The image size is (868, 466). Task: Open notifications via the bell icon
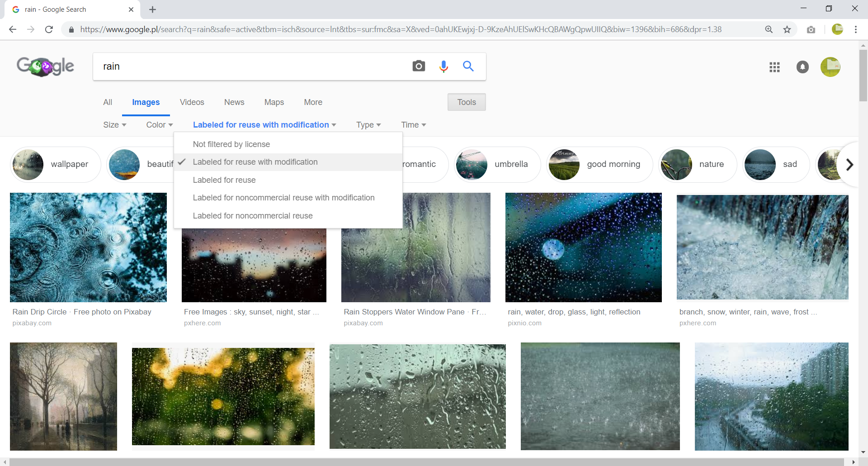(x=802, y=67)
